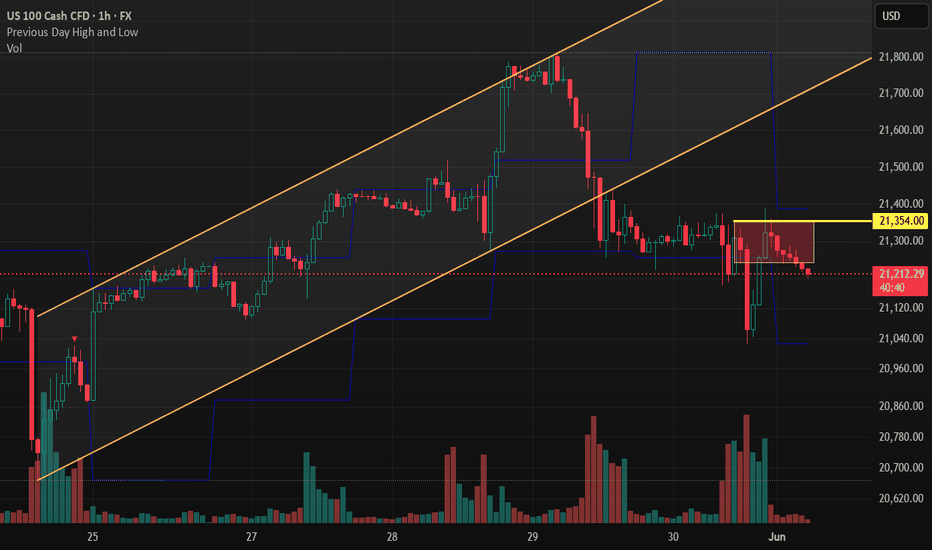The width and height of the screenshot is (932, 550).
Task: Select the Vol indicator label
Action: point(14,48)
